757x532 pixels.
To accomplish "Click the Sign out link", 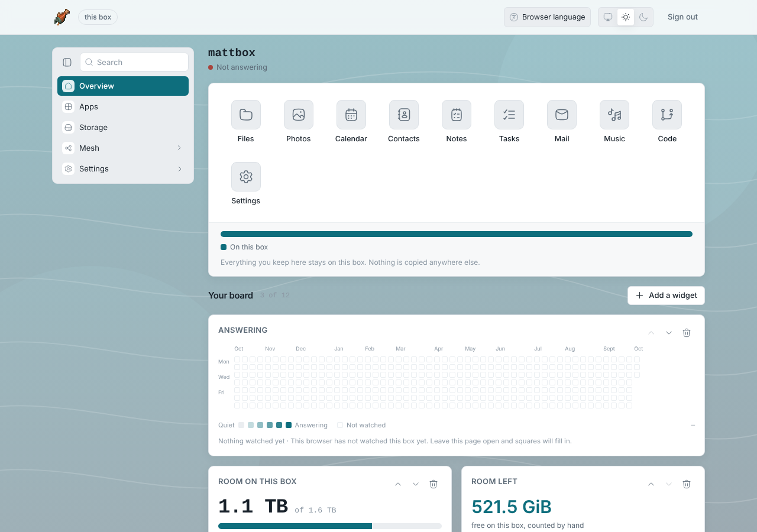I will tap(682, 17).
